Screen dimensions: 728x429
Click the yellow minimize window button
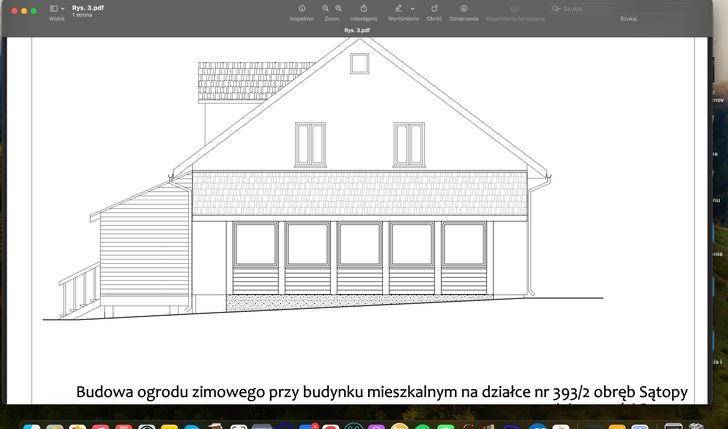pyautogui.click(x=24, y=11)
